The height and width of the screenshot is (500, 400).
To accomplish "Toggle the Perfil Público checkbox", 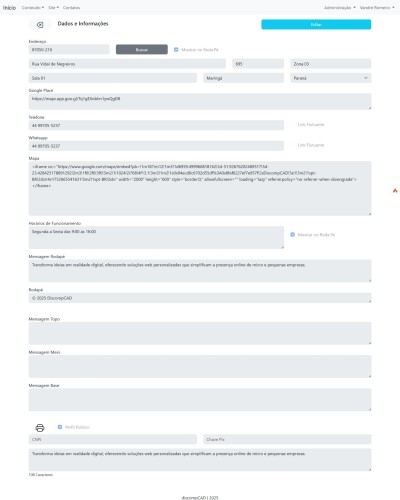I will (60, 427).
